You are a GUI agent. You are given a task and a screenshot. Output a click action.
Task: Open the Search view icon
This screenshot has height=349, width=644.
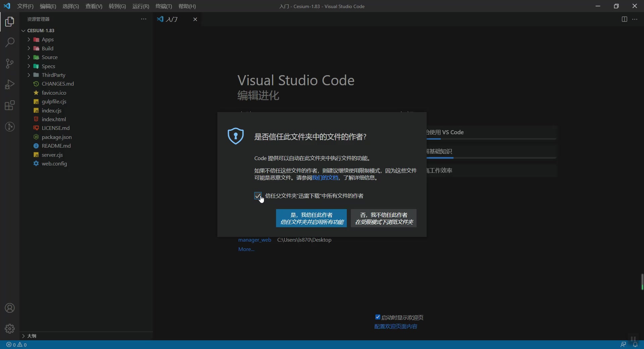(x=10, y=42)
